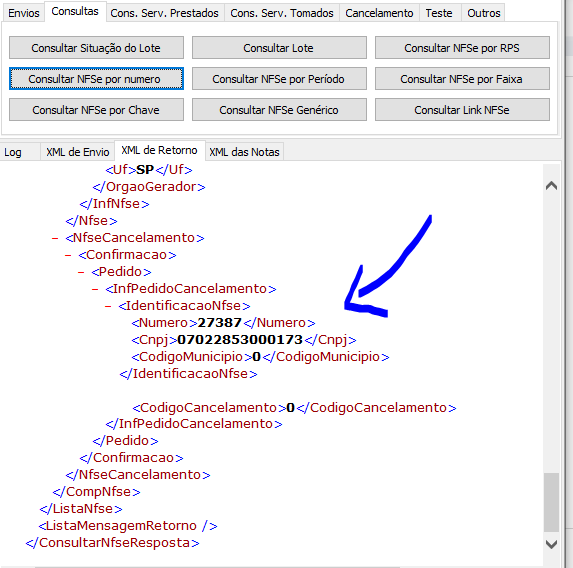Click the vertical scrollbar thumb
This screenshot has height=568, width=573.
(x=551, y=502)
